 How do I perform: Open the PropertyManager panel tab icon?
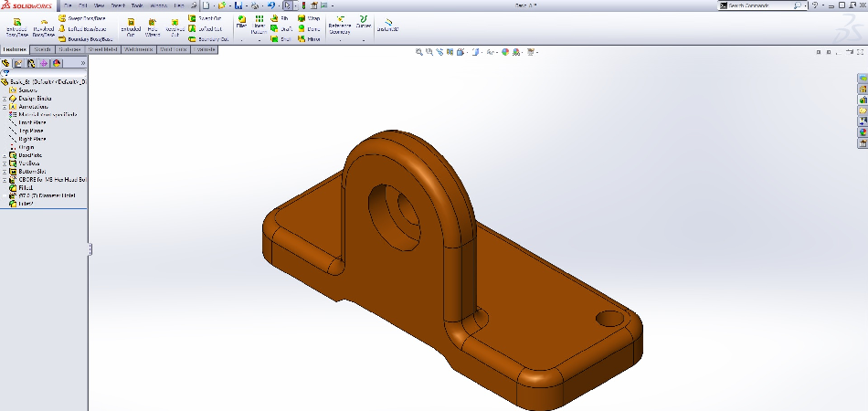tap(18, 64)
